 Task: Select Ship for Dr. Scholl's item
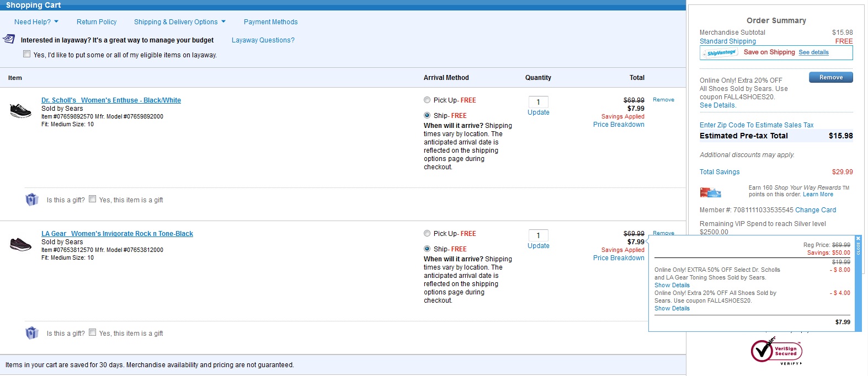[427, 116]
